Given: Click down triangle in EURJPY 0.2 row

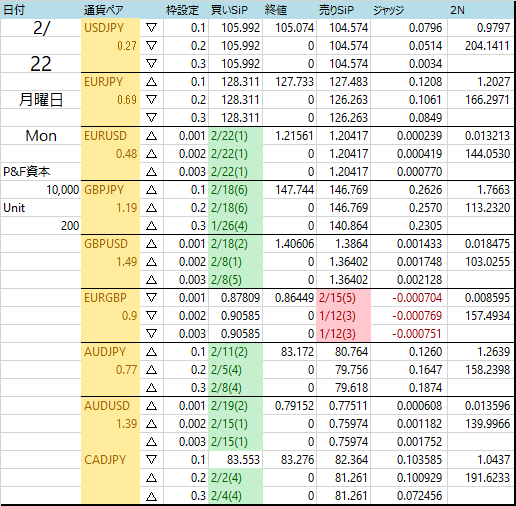Looking at the screenshot, I should click(x=151, y=100).
